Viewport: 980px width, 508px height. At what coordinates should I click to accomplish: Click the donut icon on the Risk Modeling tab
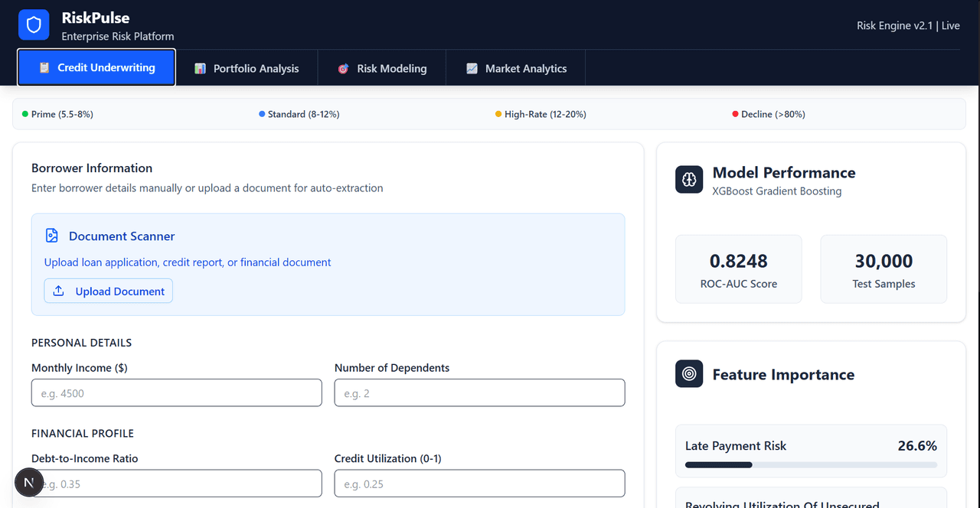pos(343,68)
